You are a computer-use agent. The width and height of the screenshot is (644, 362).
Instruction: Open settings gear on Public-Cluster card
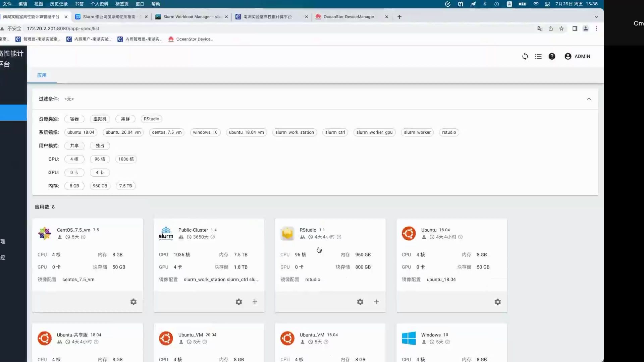pyautogui.click(x=239, y=302)
